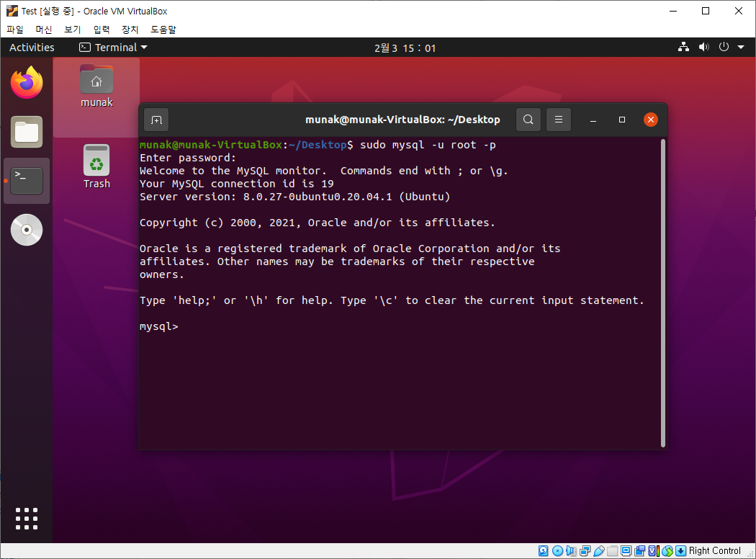Click the 'sudo mysql -u root -p' command text

(x=428, y=145)
